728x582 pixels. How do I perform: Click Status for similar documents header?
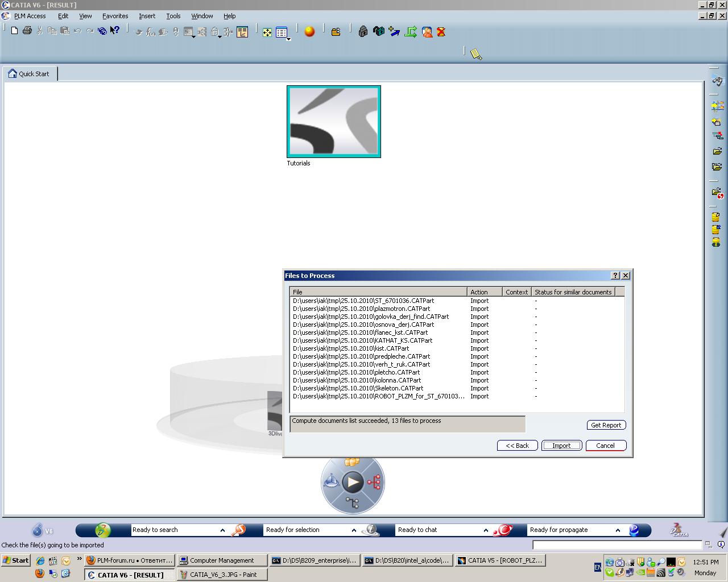pyautogui.click(x=573, y=292)
